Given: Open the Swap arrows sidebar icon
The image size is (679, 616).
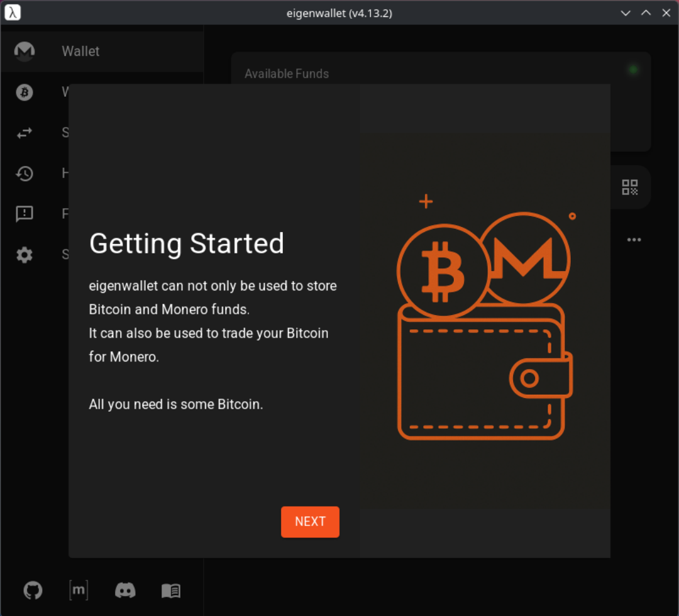Looking at the screenshot, I should pos(25,133).
